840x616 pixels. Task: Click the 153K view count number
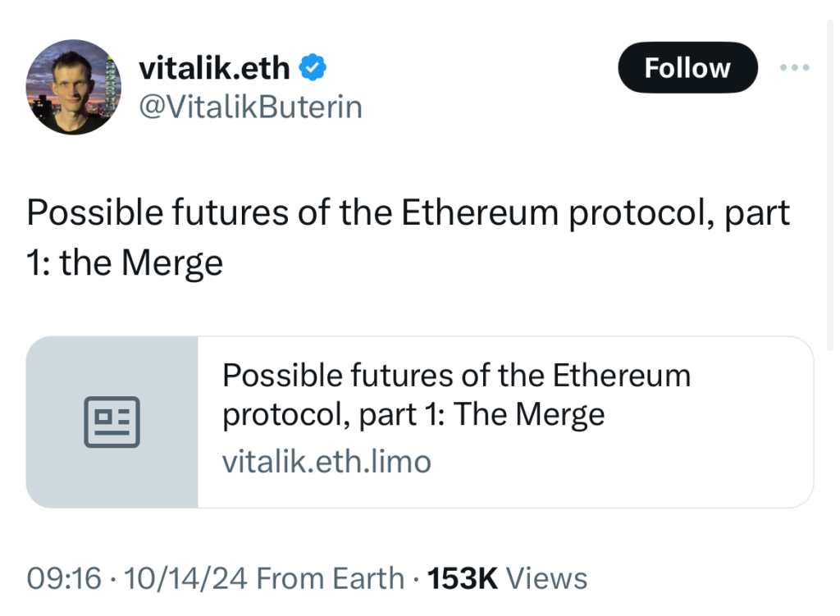pos(463,578)
